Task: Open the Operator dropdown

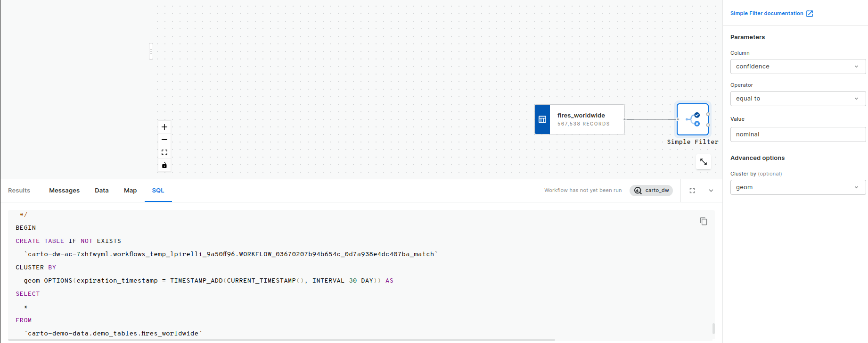Action: tap(797, 99)
